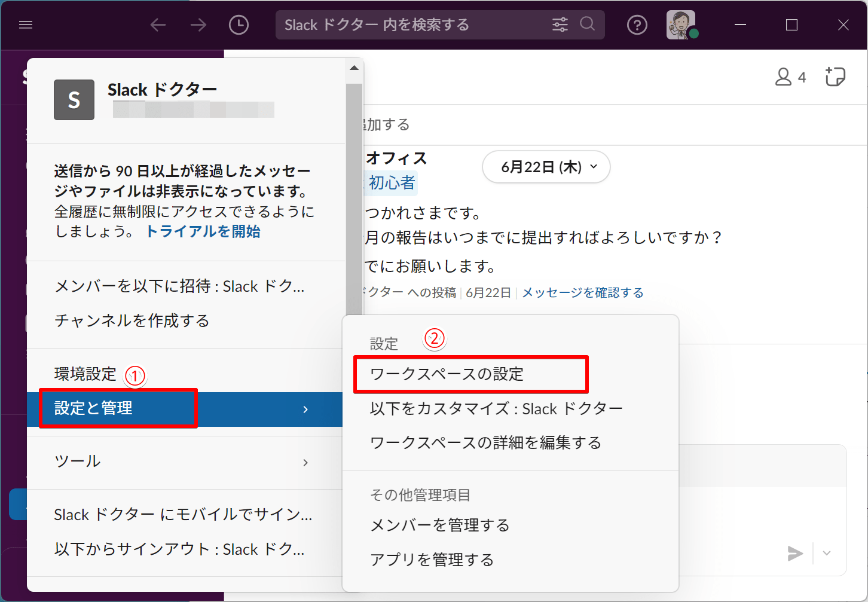Click the メッセージを確認する link
The width and height of the screenshot is (868, 602).
pos(583,293)
